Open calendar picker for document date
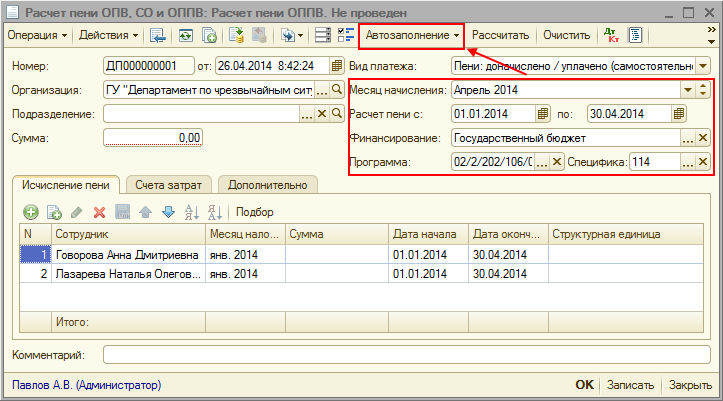Viewport: 723px width, 401px height. click(333, 66)
